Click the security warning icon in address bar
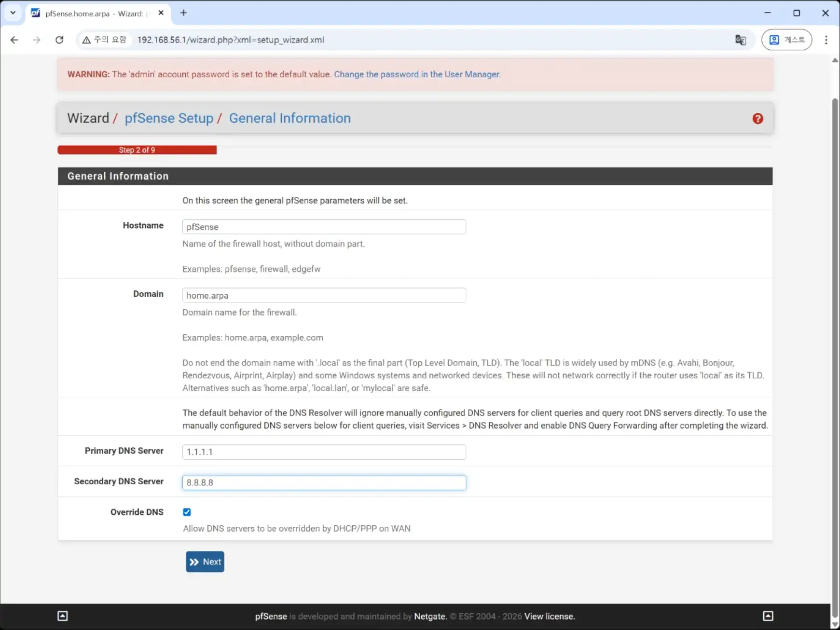This screenshot has width=840, height=630. point(87,40)
